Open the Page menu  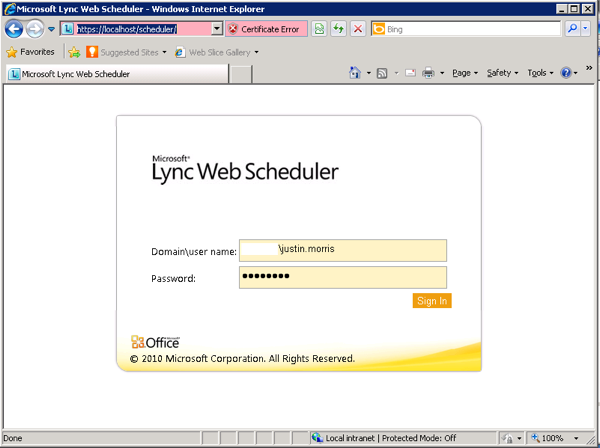465,73
